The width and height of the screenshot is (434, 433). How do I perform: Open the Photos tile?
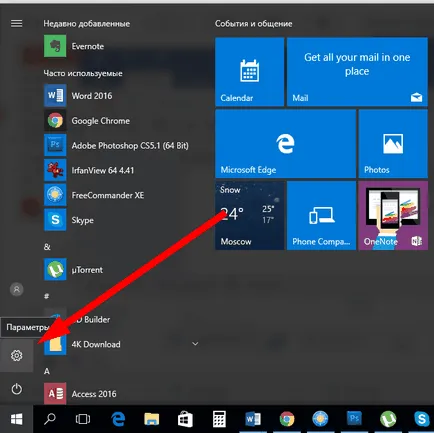coord(393,144)
